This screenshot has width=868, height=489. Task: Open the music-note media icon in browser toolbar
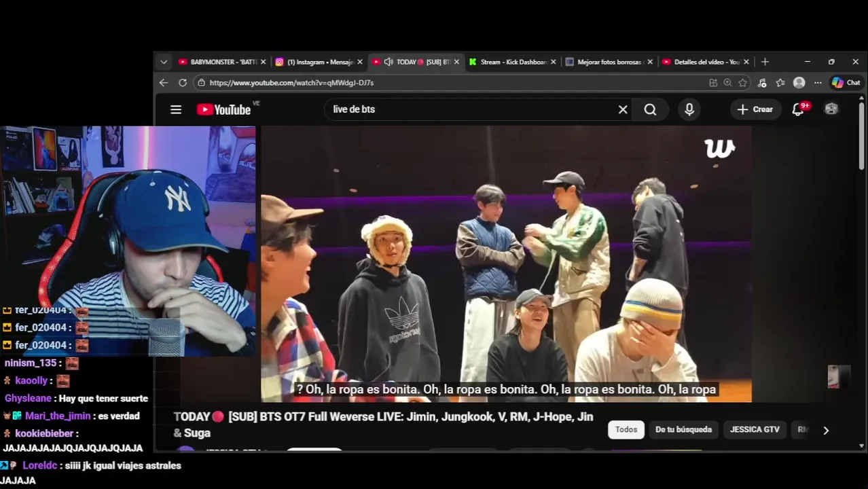(762, 82)
